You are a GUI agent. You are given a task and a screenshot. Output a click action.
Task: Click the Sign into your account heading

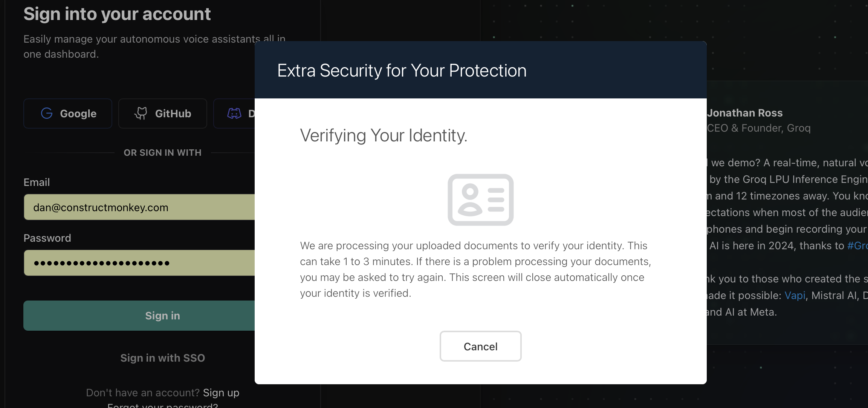pyautogui.click(x=117, y=14)
